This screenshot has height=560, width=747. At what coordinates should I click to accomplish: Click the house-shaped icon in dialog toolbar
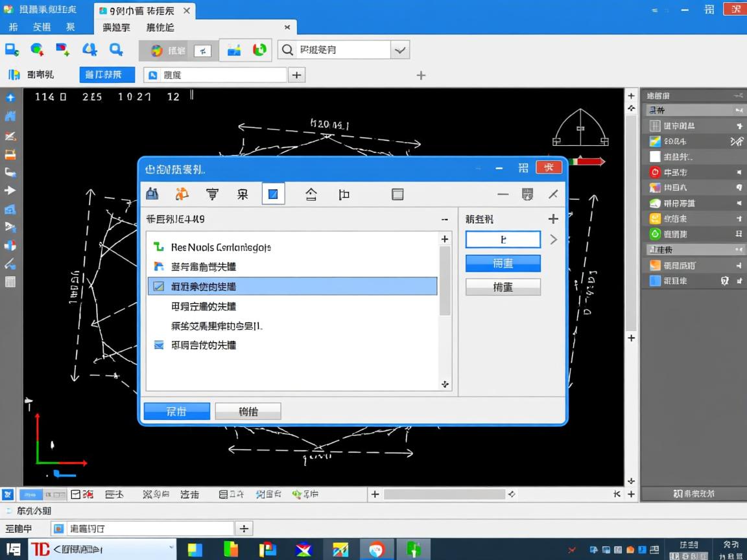(x=311, y=194)
